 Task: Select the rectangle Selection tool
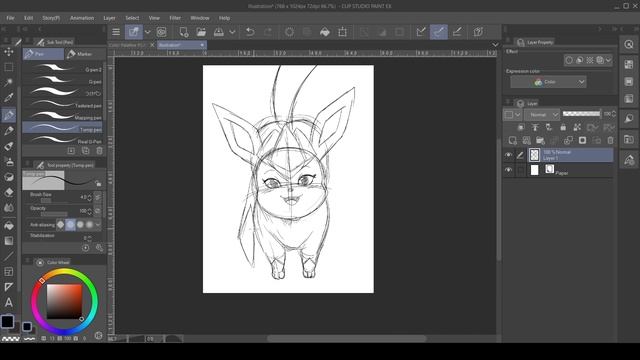click(x=9, y=67)
